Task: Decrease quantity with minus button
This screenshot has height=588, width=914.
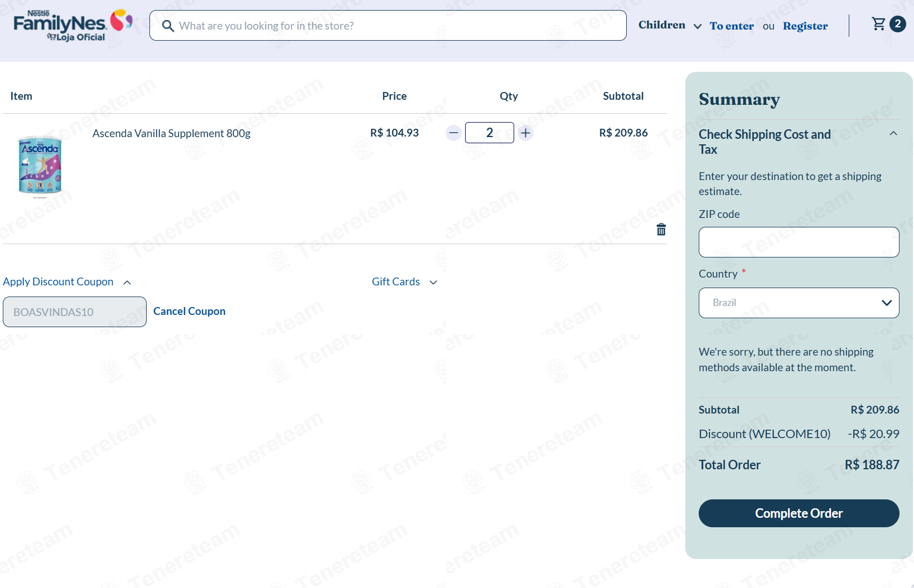Action: tap(453, 133)
